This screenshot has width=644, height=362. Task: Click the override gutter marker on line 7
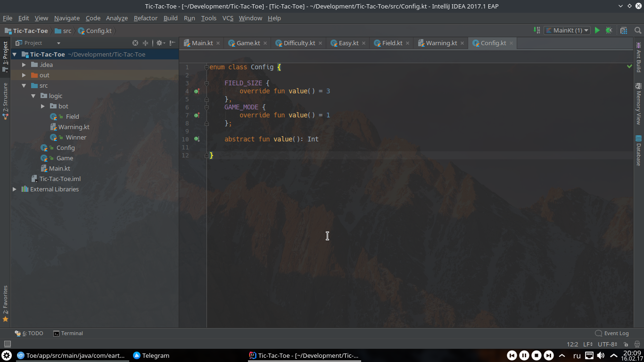(x=197, y=115)
